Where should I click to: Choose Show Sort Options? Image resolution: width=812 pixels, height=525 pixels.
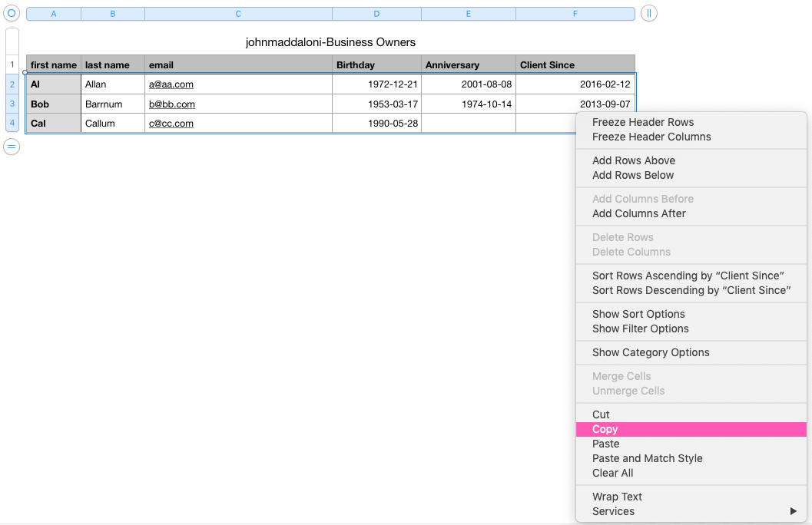tap(691, 314)
